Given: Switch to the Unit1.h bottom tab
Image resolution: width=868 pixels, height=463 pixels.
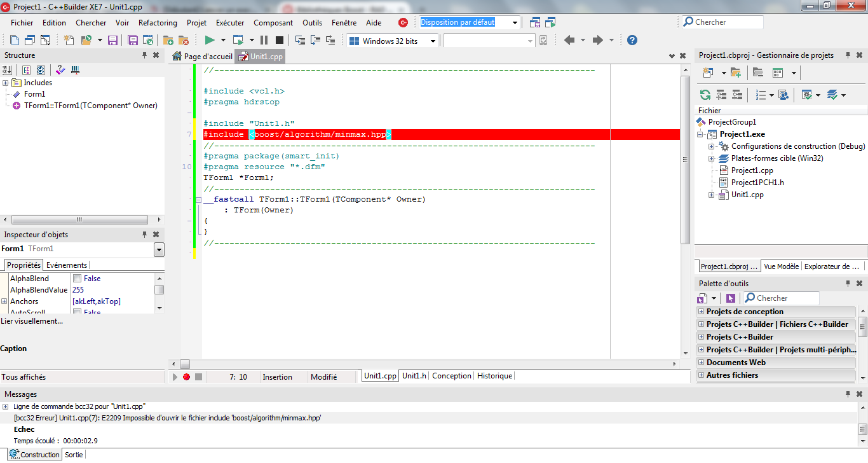Looking at the screenshot, I should point(414,376).
